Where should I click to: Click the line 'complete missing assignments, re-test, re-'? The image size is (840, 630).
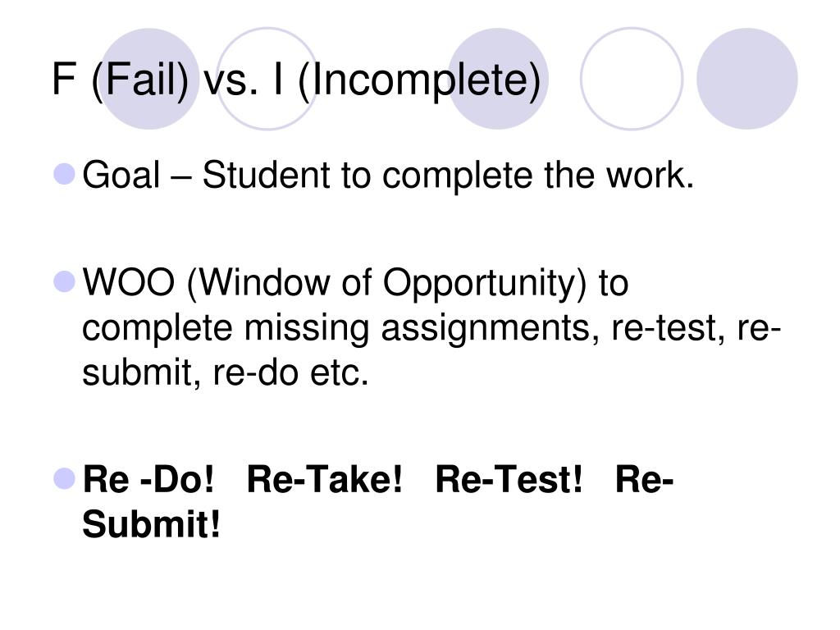pos(431,328)
